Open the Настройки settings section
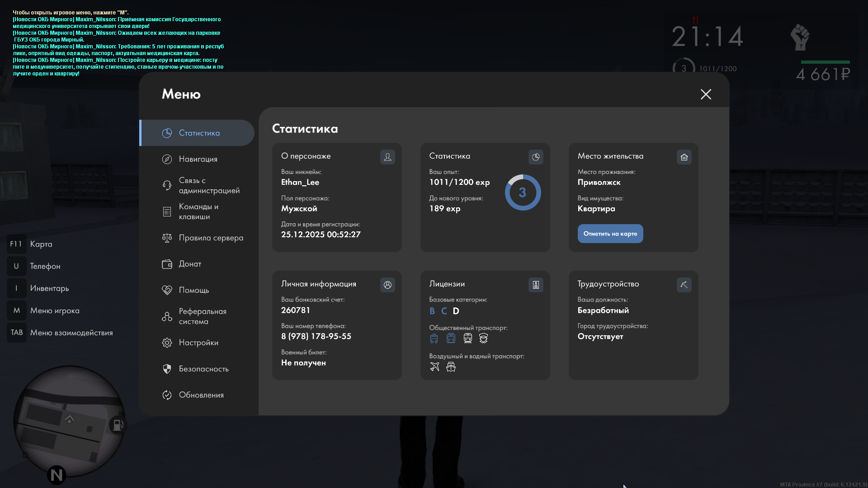The image size is (868, 488). pyautogui.click(x=198, y=343)
